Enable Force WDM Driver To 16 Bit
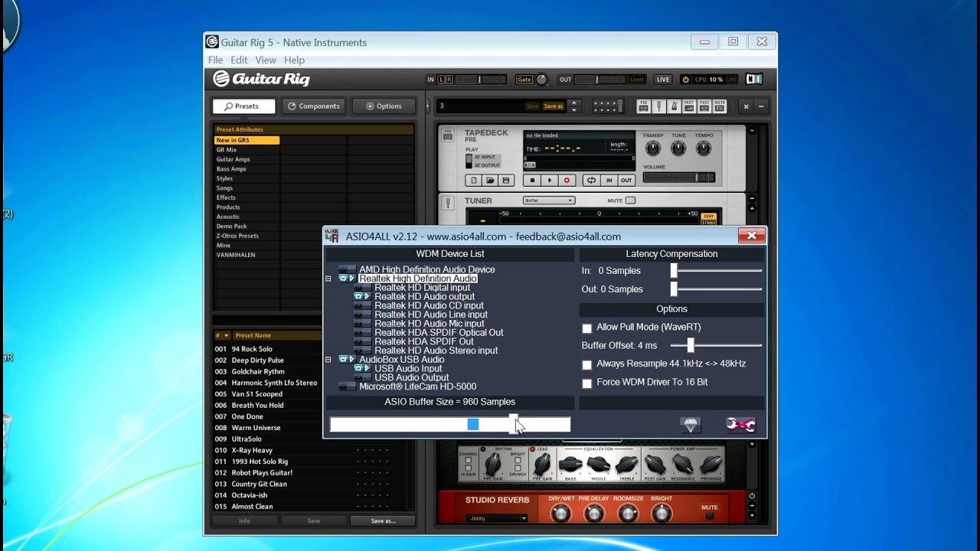 [587, 383]
